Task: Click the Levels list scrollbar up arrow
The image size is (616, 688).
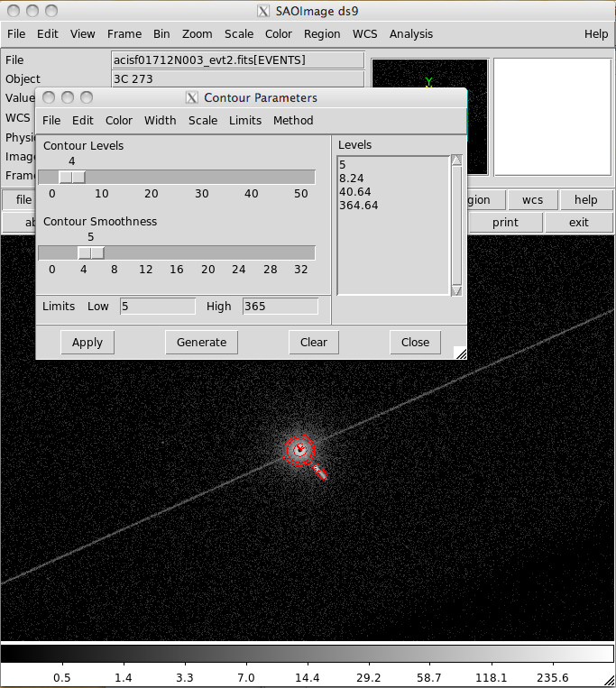Action: tap(456, 161)
